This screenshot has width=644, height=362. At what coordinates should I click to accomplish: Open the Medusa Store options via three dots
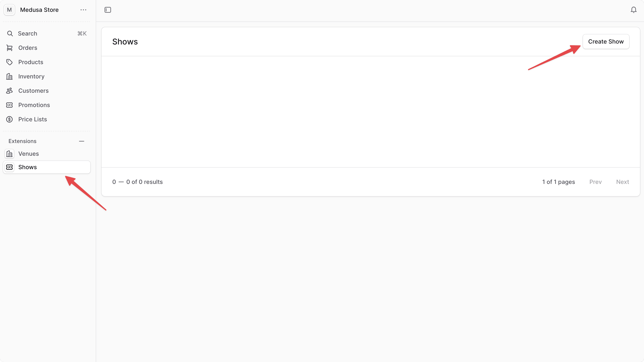[83, 10]
